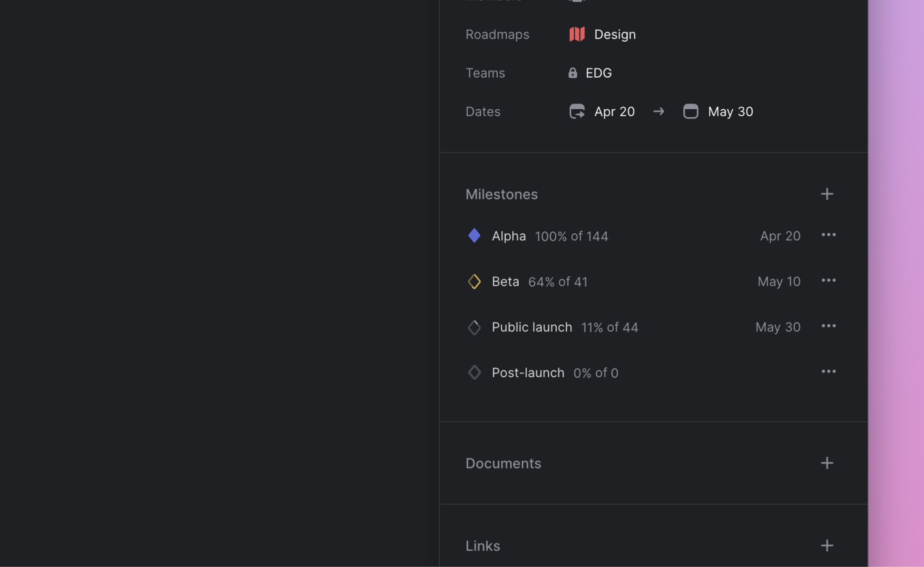The image size is (924, 567).
Task: Click the Design roadmap map icon
Action: [577, 34]
